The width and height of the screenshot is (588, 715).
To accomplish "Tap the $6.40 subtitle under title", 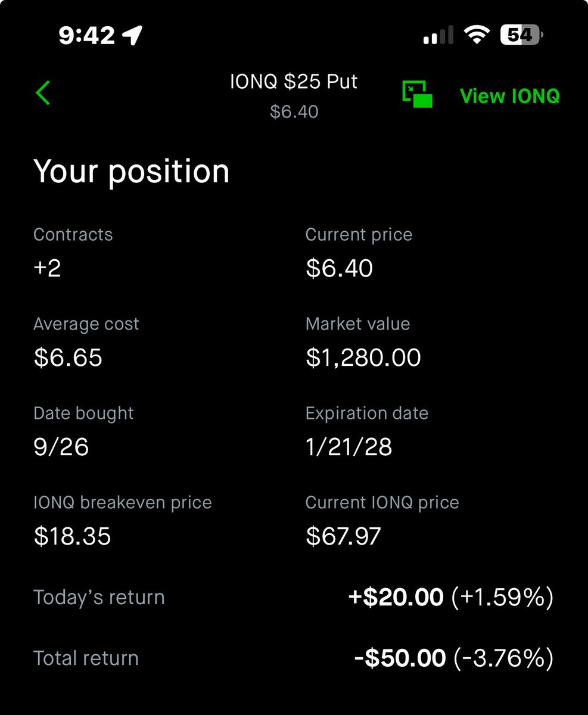I will point(294,111).
